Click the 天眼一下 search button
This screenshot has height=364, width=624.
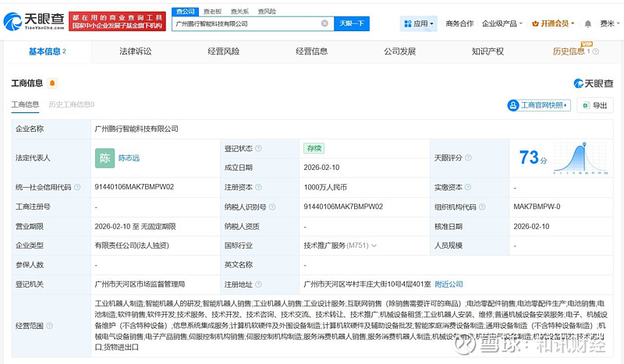(352, 23)
